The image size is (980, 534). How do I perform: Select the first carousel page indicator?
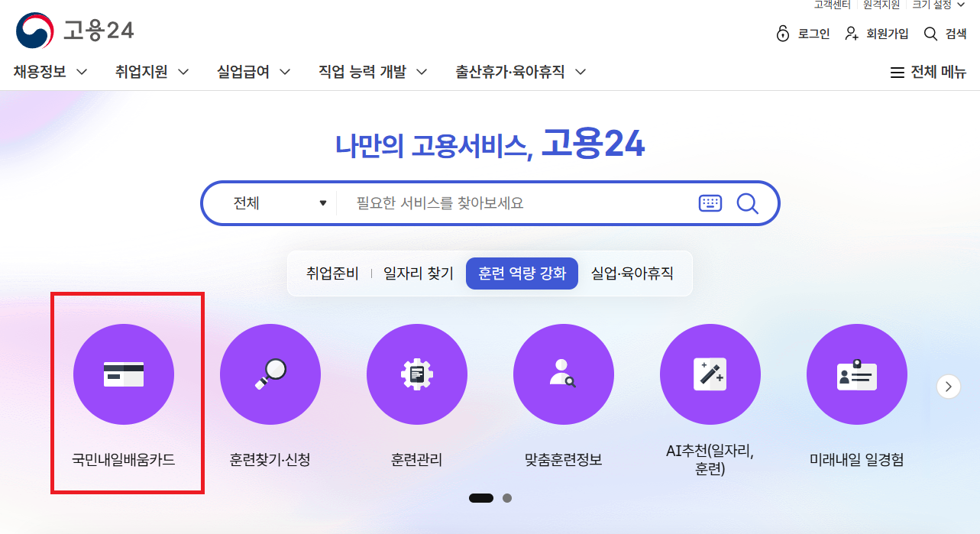pos(481,498)
